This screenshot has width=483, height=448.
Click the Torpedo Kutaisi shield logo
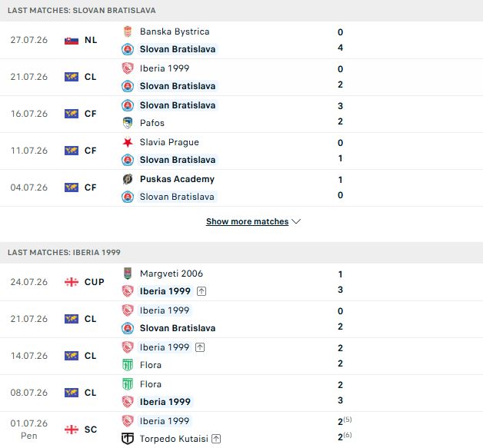click(x=128, y=439)
